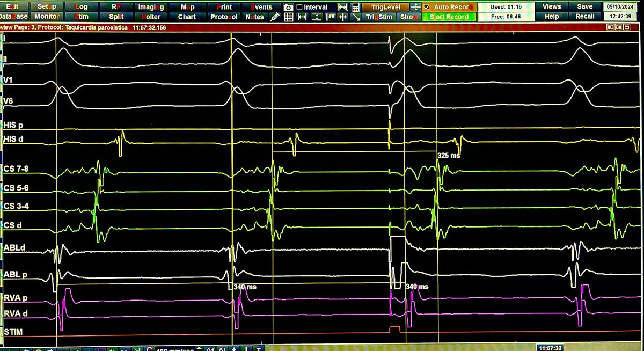644x351 pixels.
Task: Enable the Interval checkbox
Action: tap(301, 7)
